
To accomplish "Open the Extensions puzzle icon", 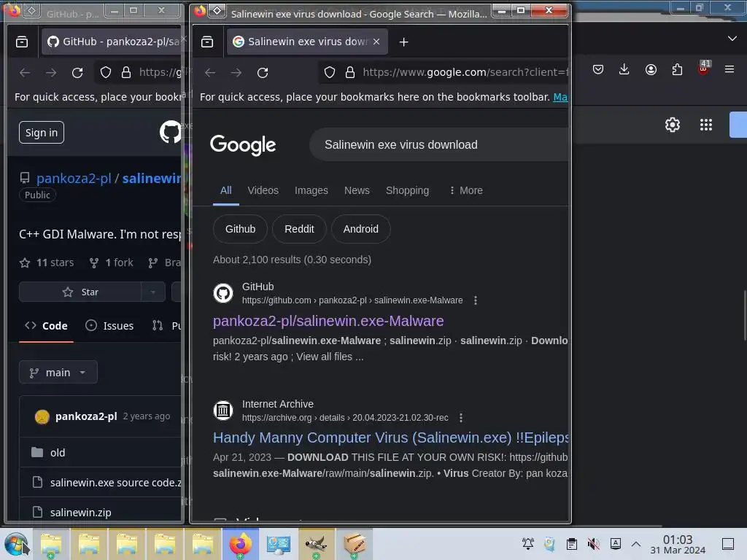I will coord(677,69).
